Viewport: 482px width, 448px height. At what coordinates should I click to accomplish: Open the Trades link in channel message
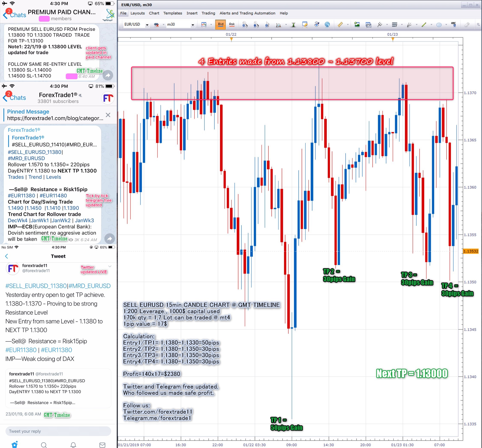16,177
